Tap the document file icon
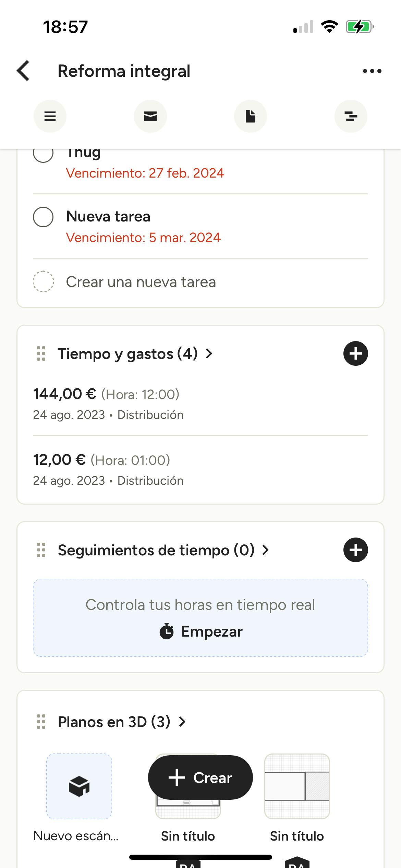 (251, 116)
